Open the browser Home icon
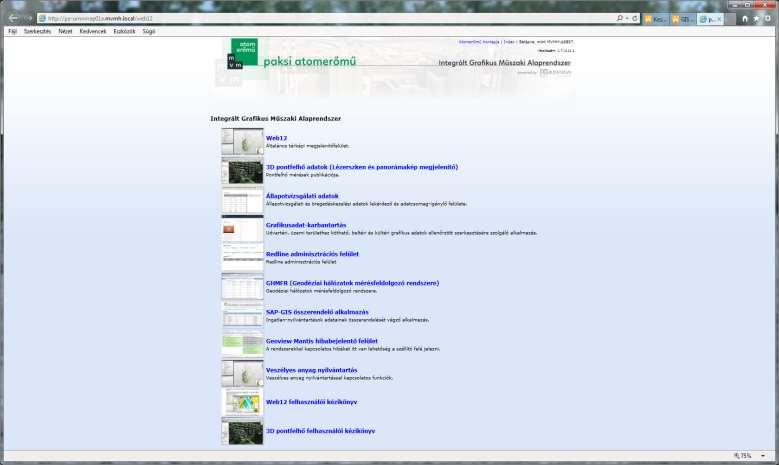This screenshot has width=779, height=465. (745, 19)
